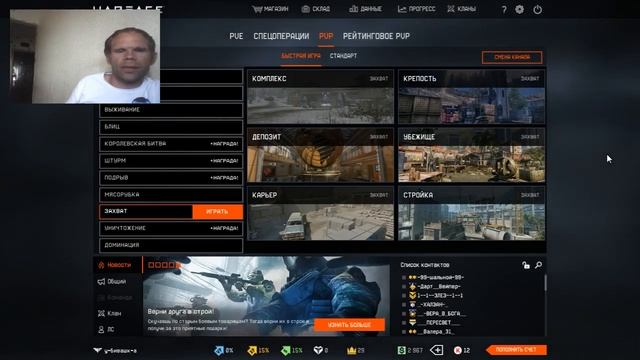Choose the Уничтожение game mode
The width and height of the screenshot is (640, 360).
point(171,229)
